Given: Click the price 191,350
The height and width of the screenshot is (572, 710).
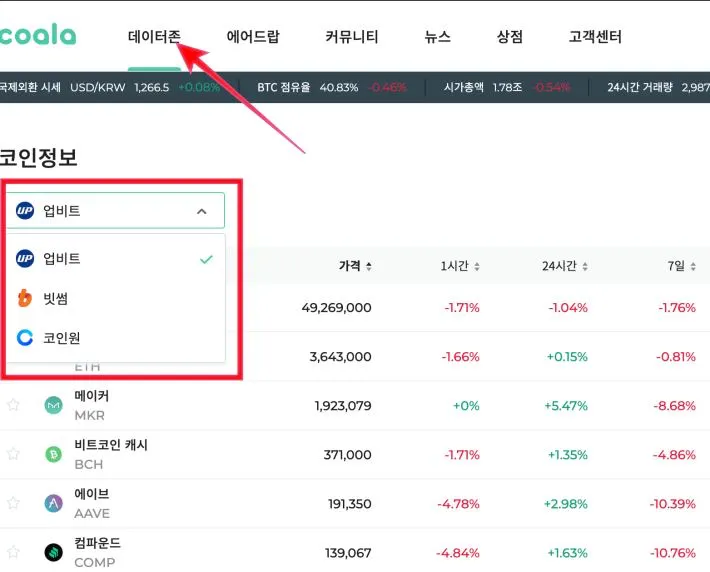Looking at the screenshot, I should (350, 504).
